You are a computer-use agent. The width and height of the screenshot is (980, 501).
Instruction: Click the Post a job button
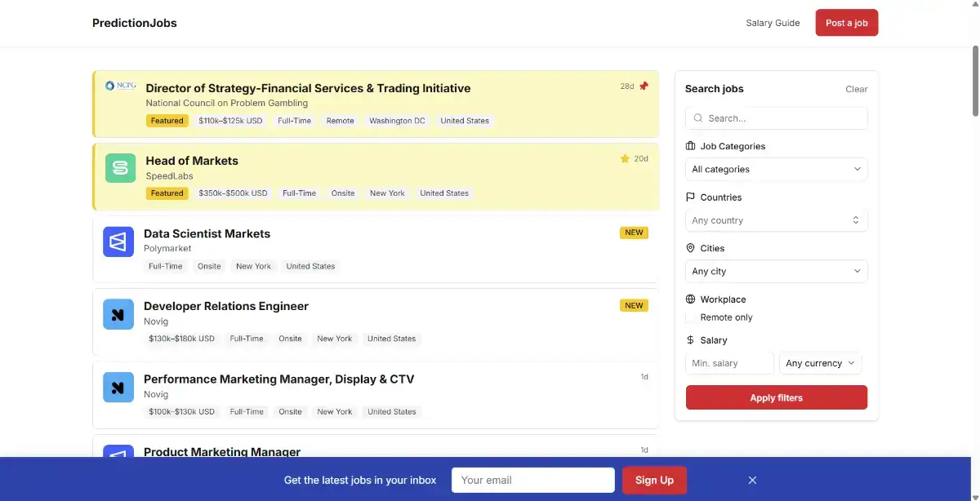[x=847, y=23]
